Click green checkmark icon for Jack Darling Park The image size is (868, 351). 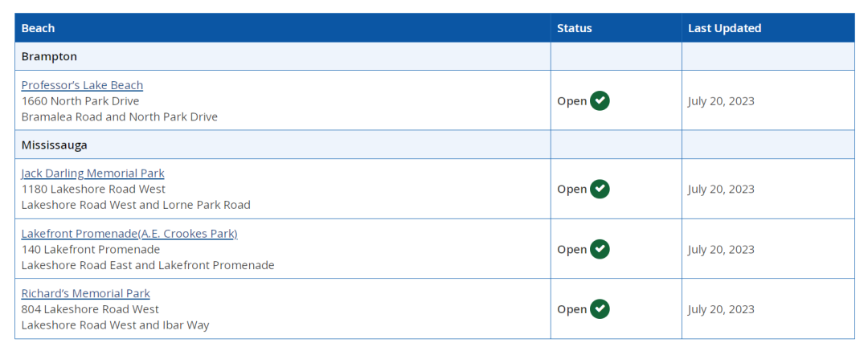point(600,189)
